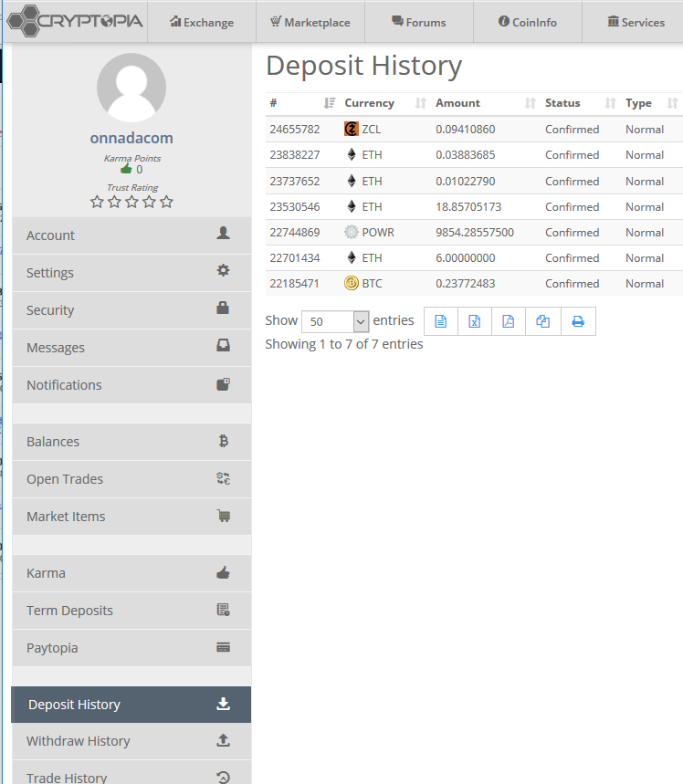
Task: Sort table by Status column
Action: click(x=562, y=103)
